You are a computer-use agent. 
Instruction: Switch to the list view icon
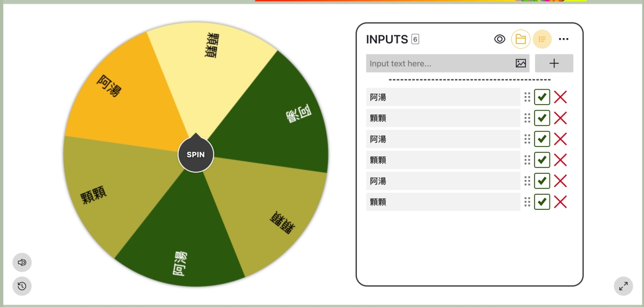[542, 39]
